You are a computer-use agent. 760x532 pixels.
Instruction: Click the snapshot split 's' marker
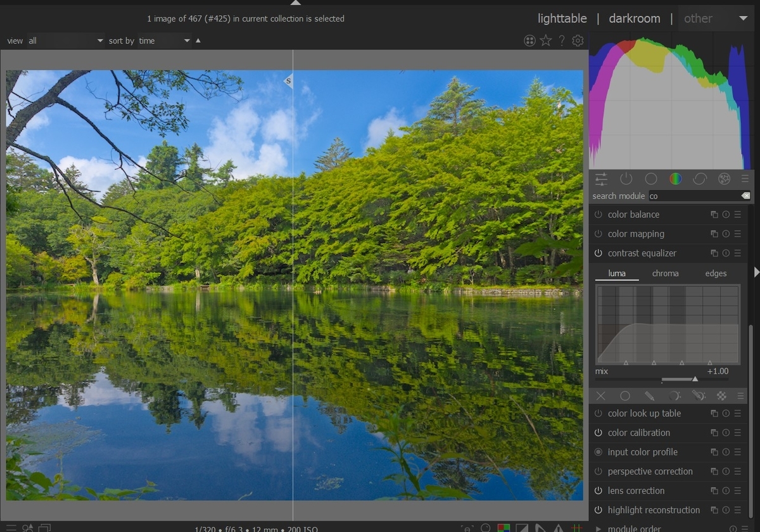[288, 81]
